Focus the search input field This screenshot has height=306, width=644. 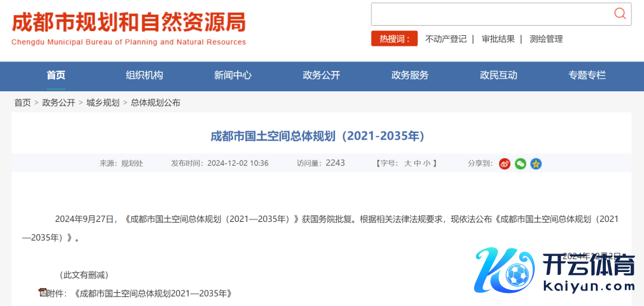[489, 14]
